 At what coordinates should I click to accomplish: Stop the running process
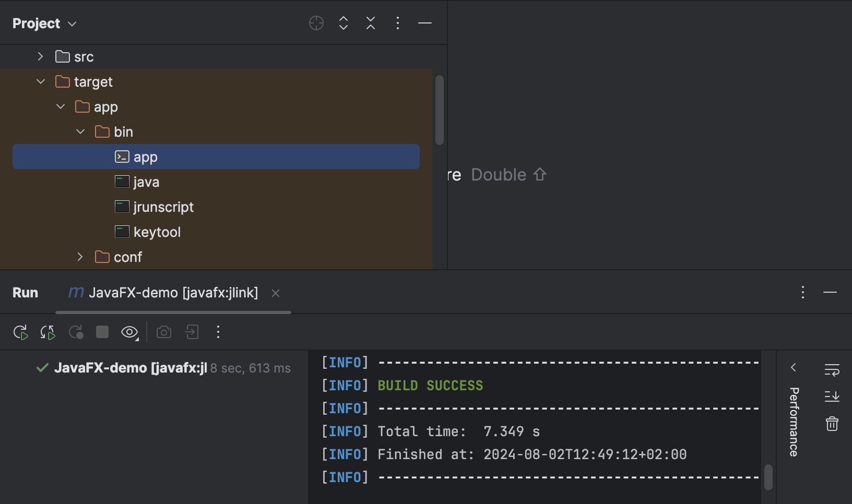click(x=102, y=332)
